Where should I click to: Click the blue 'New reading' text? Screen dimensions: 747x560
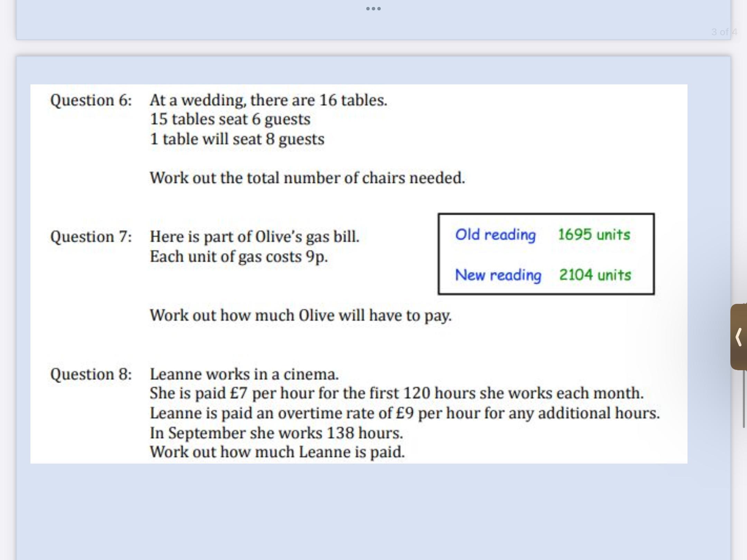point(498,275)
